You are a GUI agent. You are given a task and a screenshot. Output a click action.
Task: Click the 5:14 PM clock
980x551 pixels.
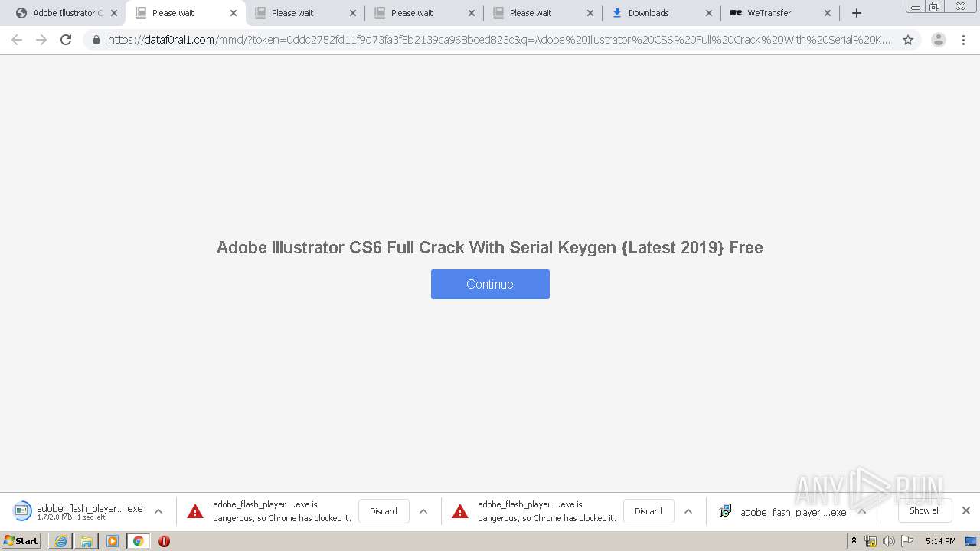[x=940, y=541]
